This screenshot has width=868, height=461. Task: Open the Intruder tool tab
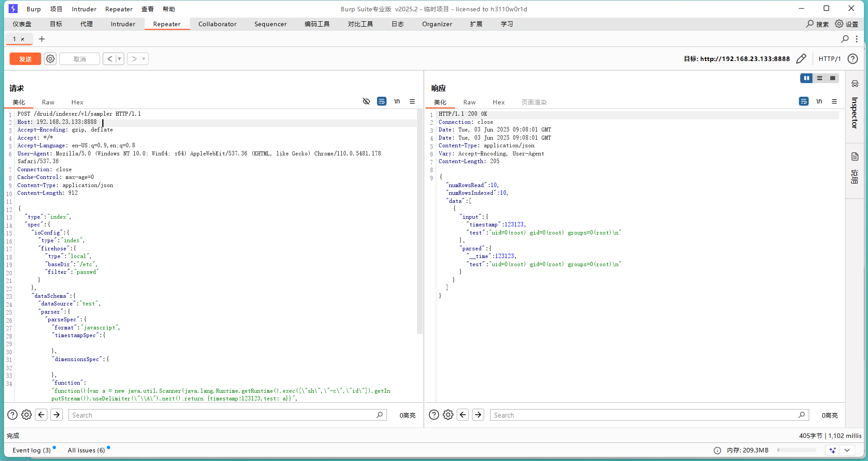pos(123,24)
